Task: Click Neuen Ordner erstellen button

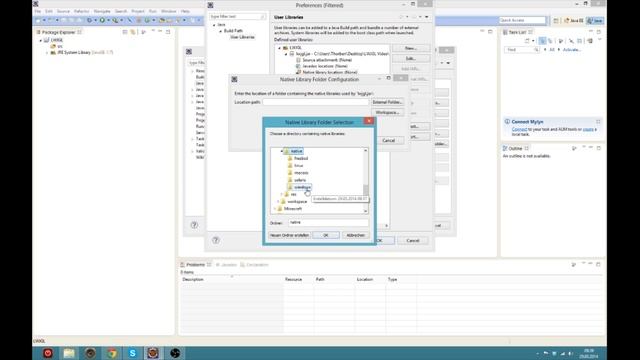Action: click(289, 236)
